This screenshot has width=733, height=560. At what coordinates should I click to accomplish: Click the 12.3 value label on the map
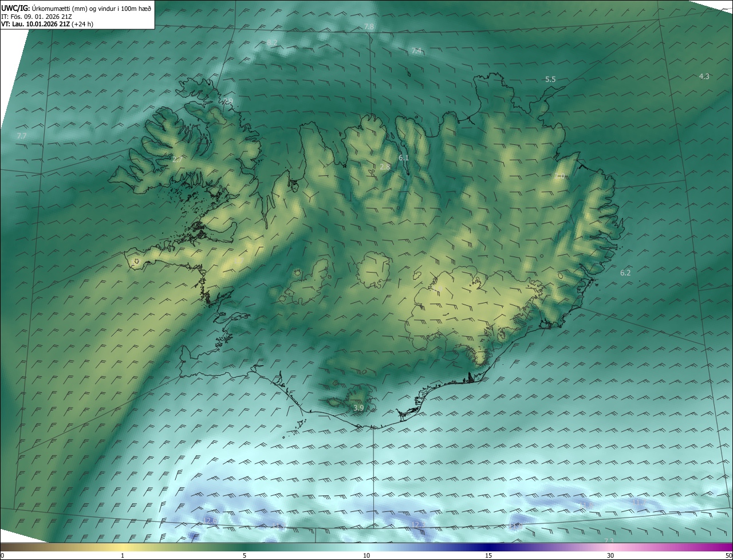click(417, 524)
